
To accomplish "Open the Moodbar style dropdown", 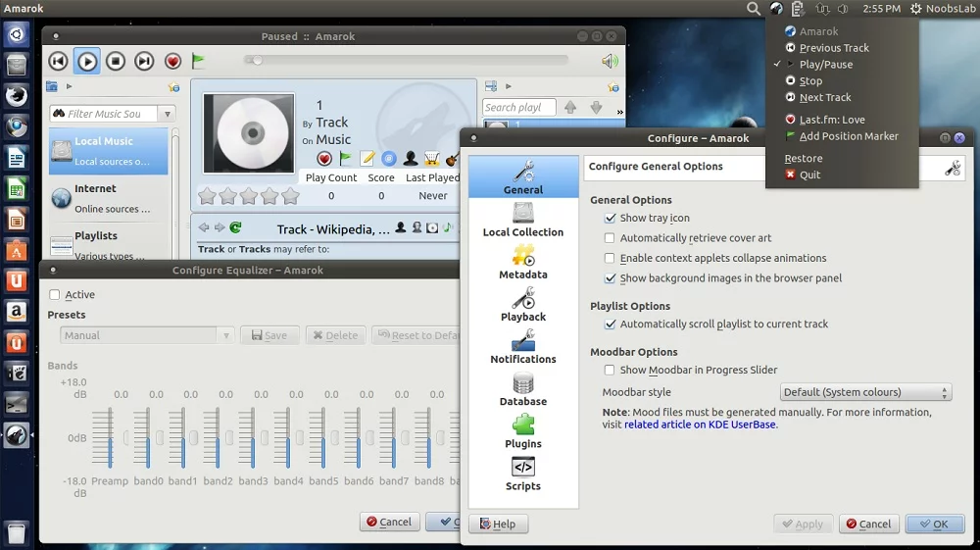I will [x=866, y=392].
